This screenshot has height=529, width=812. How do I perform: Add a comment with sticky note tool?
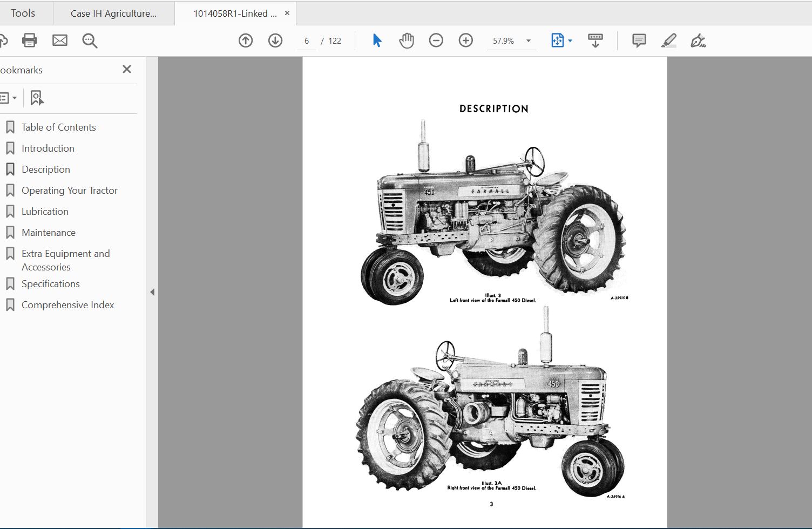coord(639,40)
